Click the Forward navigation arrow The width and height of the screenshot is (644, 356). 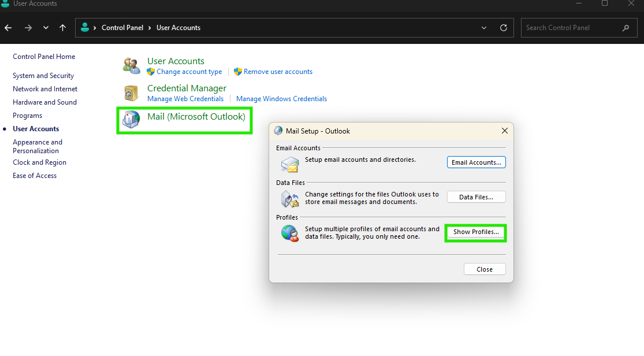pos(28,28)
